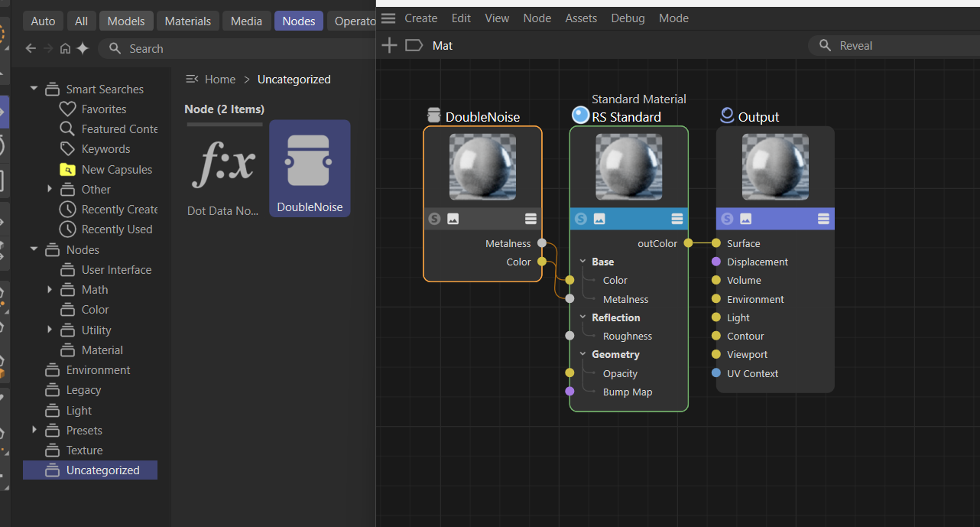This screenshot has width=980, height=527.
Task: Open RS Standard node hamburger menu
Action: [x=677, y=219]
